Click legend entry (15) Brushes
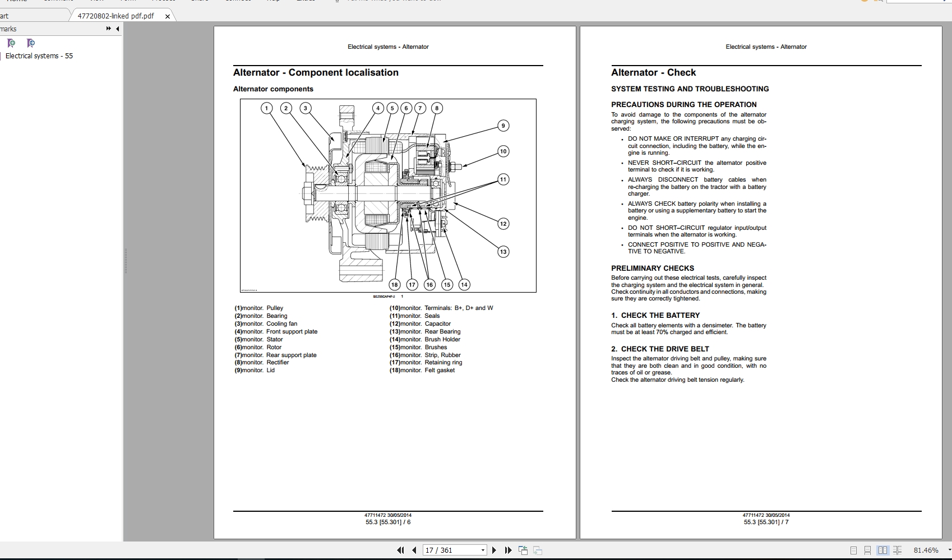 pyautogui.click(x=419, y=348)
